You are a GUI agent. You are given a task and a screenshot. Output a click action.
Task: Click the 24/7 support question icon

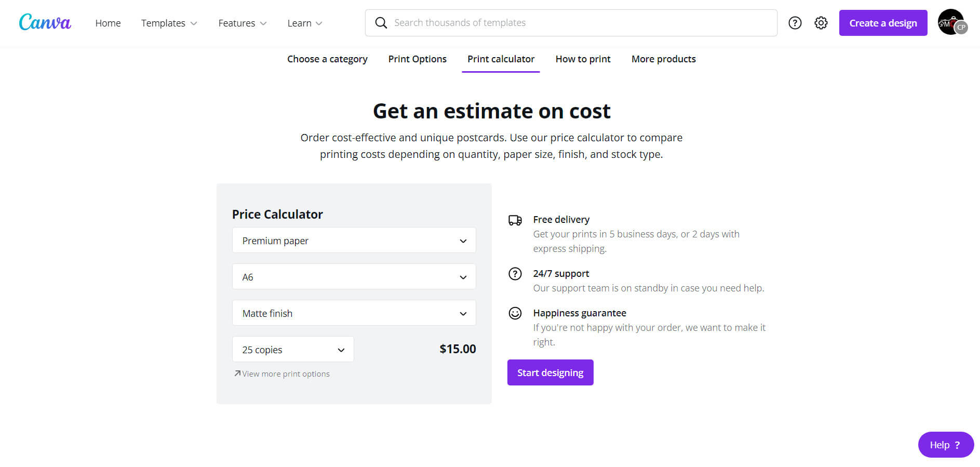pyautogui.click(x=515, y=274)
